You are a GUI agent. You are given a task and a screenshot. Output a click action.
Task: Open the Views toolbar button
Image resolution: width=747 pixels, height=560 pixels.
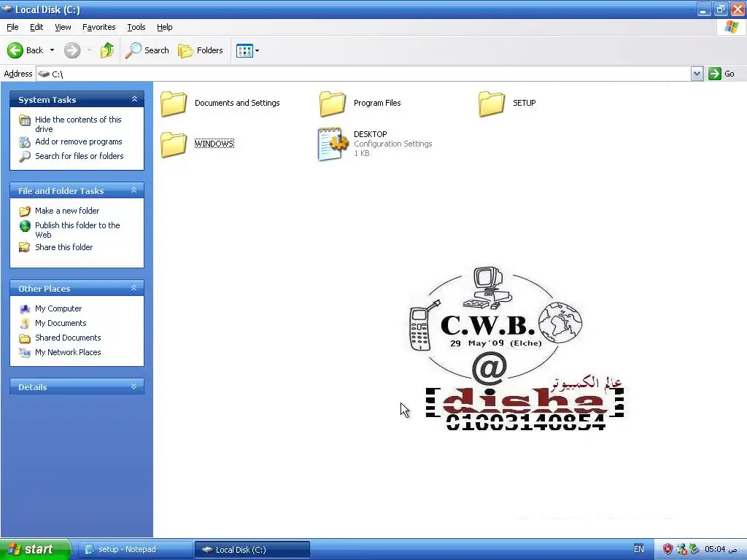244,50
